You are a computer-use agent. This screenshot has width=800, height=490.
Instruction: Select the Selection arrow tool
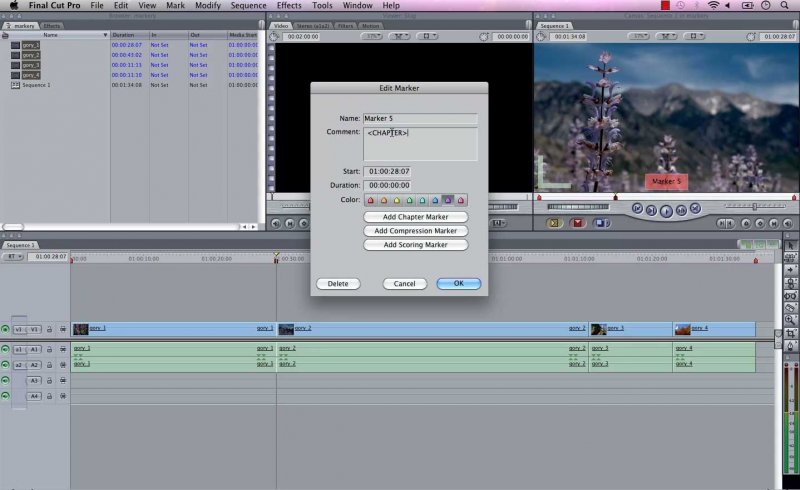pos(791,245)
